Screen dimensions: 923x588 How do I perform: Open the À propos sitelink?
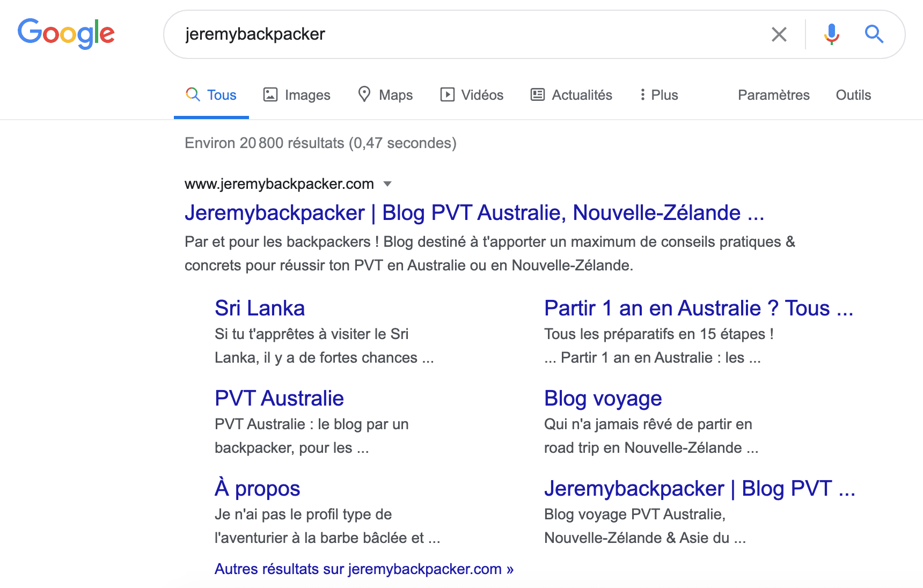[257, 489]
